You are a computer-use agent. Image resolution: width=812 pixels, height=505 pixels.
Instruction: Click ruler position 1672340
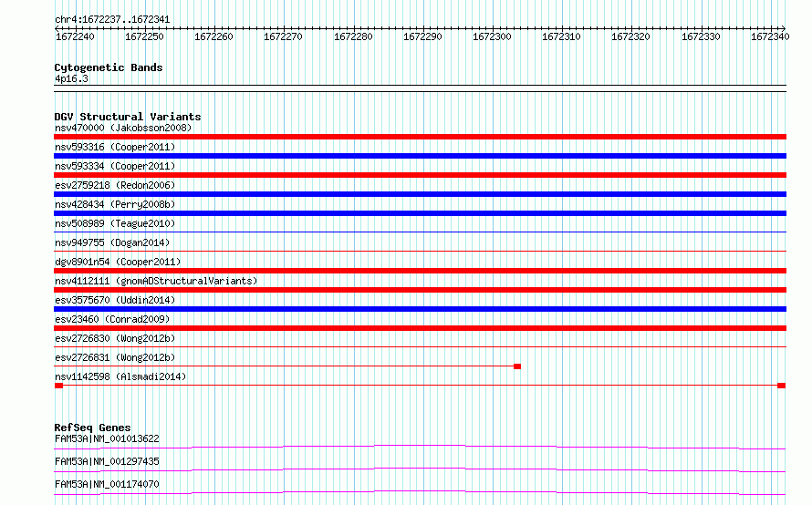770,36
